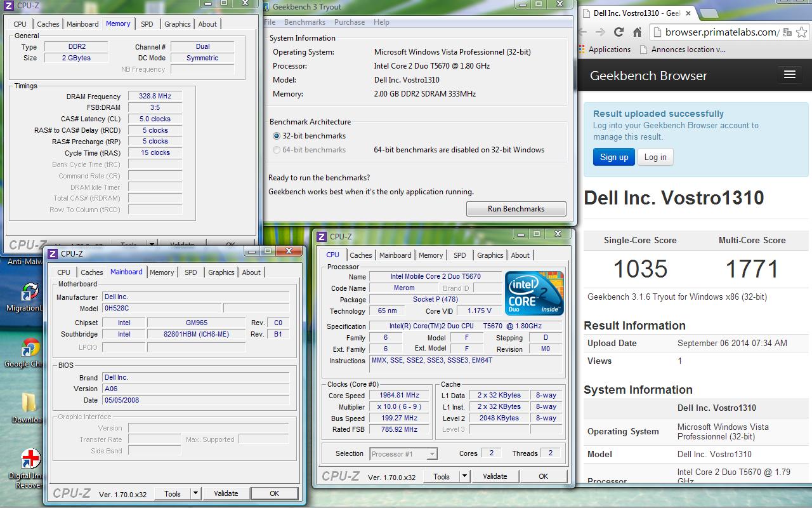Open Geekbench Benchmarks menu

[305, 22]
